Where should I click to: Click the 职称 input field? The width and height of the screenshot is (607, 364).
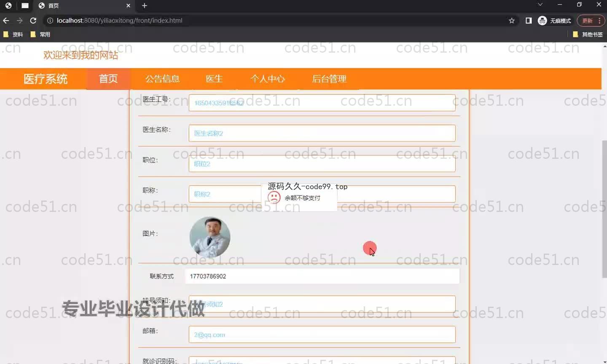coord(322,194)
